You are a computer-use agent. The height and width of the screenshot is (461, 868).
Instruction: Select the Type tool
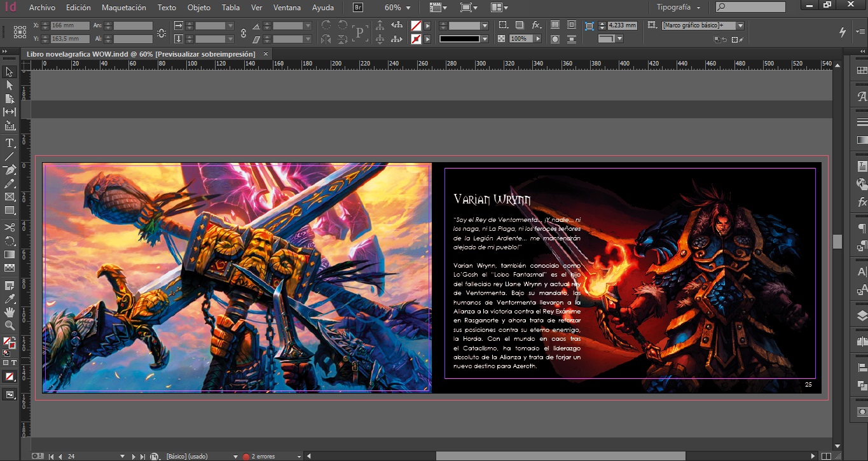[10, 143]
